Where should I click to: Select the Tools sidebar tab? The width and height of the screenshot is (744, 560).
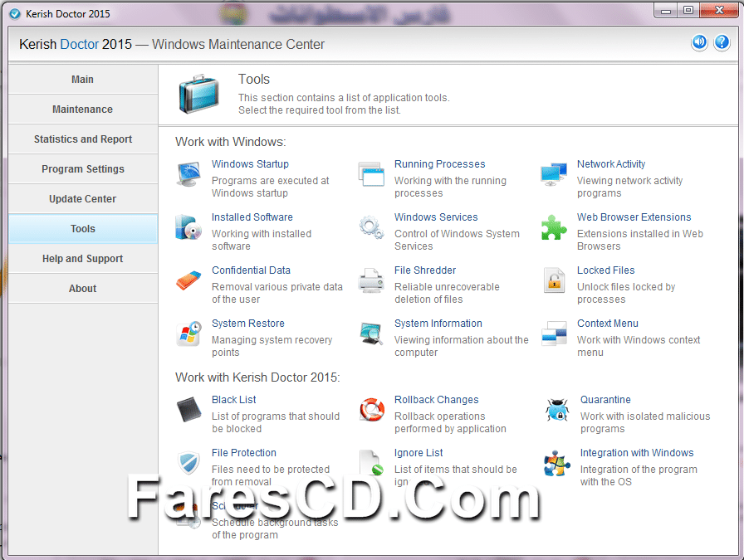tap(82, 228)
